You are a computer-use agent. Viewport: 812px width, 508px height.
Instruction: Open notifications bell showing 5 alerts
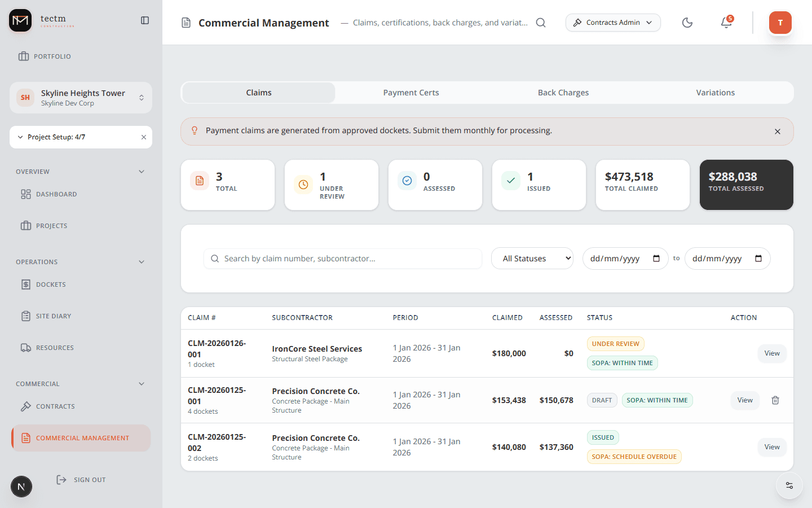(726, 23)
